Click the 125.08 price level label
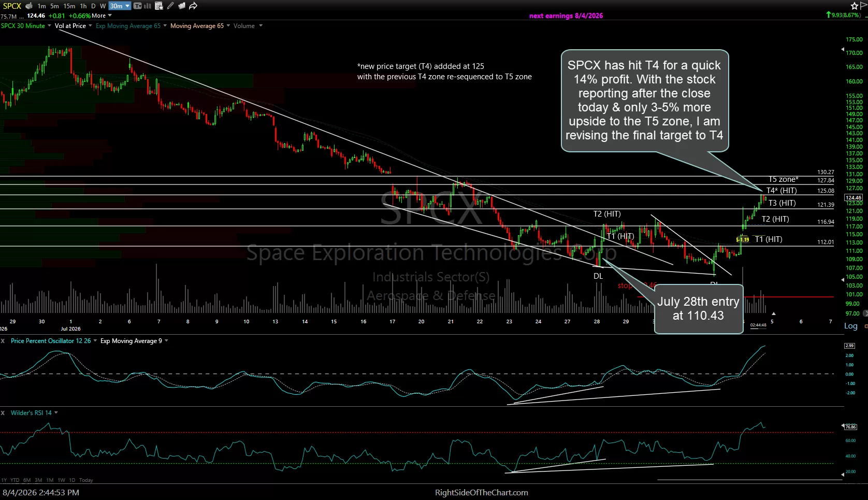The image size is (868, 500). click(x=826, y=191)
